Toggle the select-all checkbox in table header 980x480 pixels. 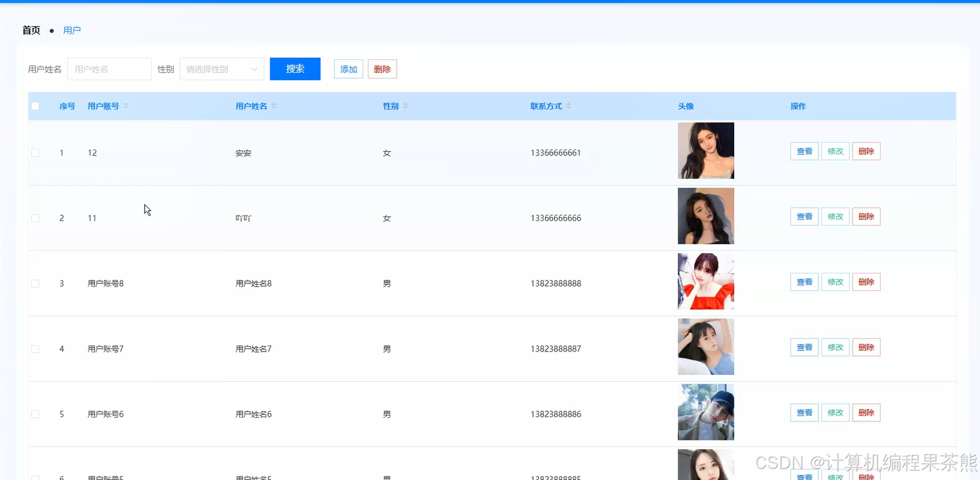35,106
